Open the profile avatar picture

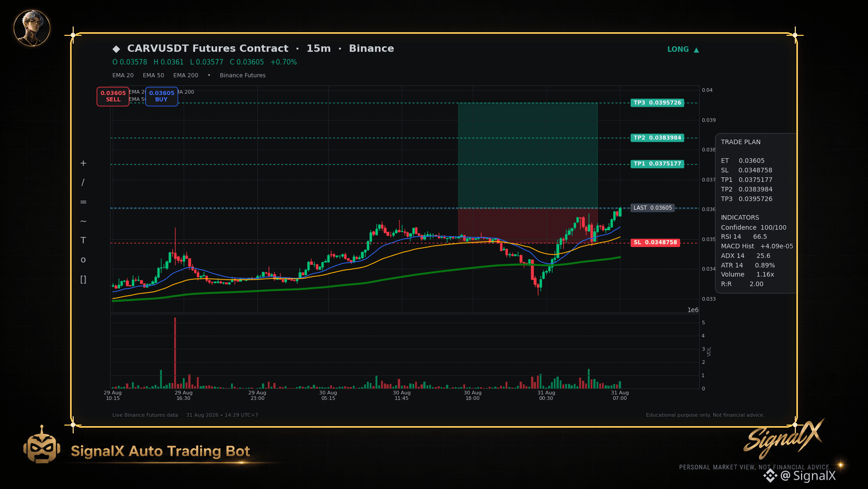(x=32, y=28)
